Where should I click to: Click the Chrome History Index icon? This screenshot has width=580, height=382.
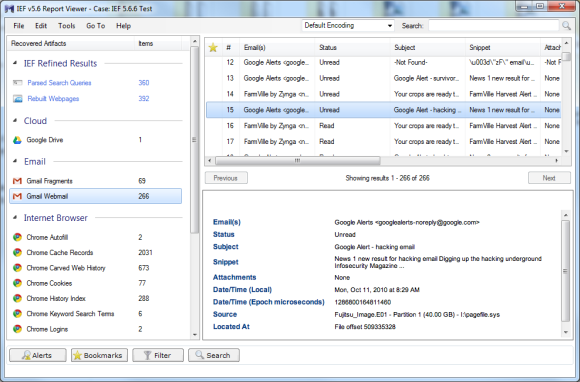pos(17,298)
